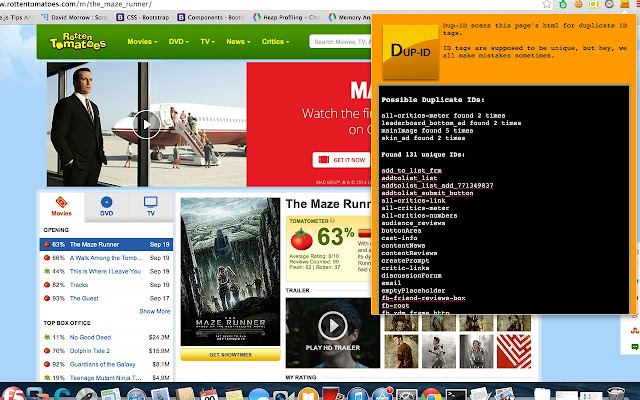Open the cookie extension icon
This screenshot has height=400, width=640.
[x=578, y=4]
